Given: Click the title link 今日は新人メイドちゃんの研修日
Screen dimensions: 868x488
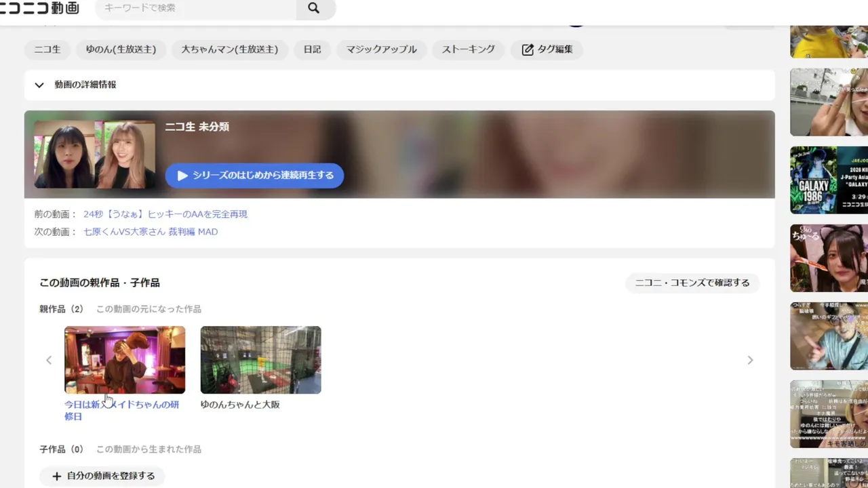Looking at the screenshot, I should tap(122, 410).
